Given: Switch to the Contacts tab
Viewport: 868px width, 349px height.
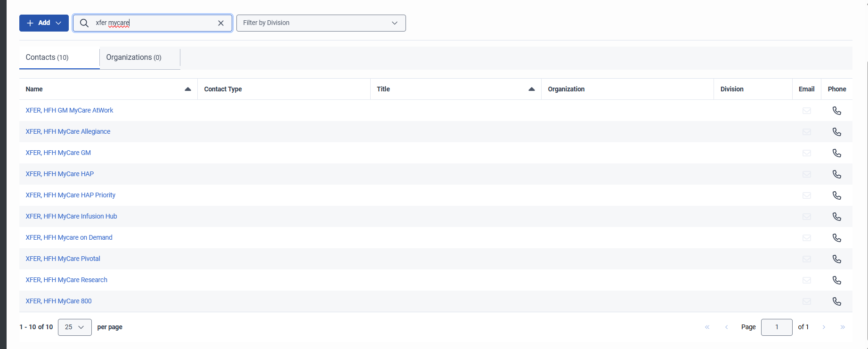Looking at the screenshot, I should point(59,57).
